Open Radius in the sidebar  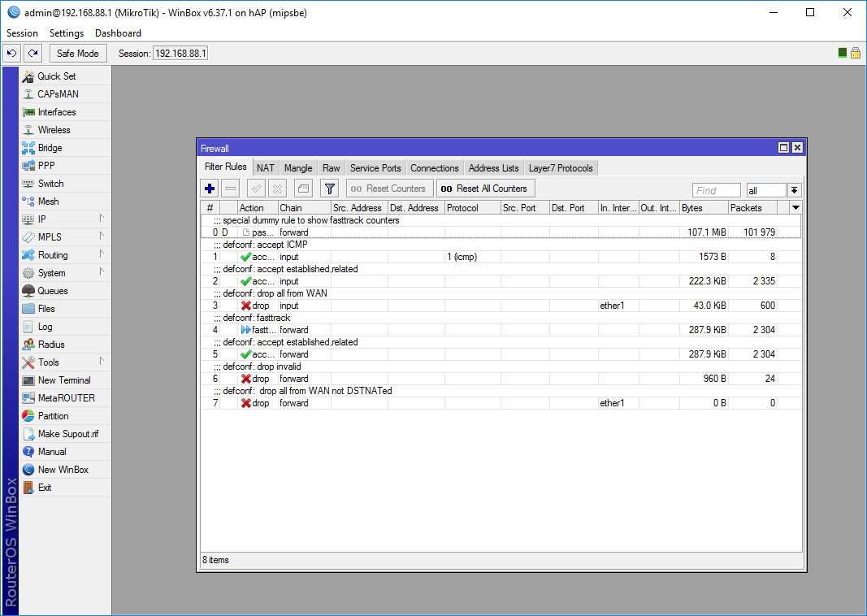pos(65,345)
